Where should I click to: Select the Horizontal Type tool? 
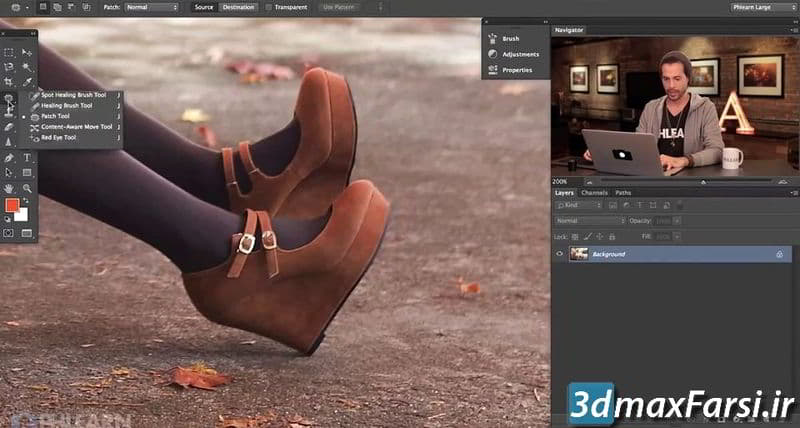tap(27, 158)
